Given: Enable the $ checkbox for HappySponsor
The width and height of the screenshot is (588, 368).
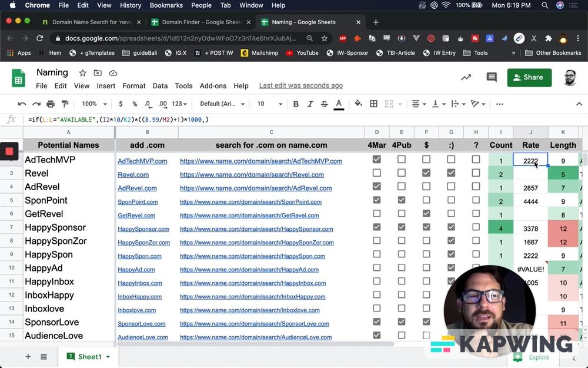Looking at the screenshot, I should click(427, 228).
